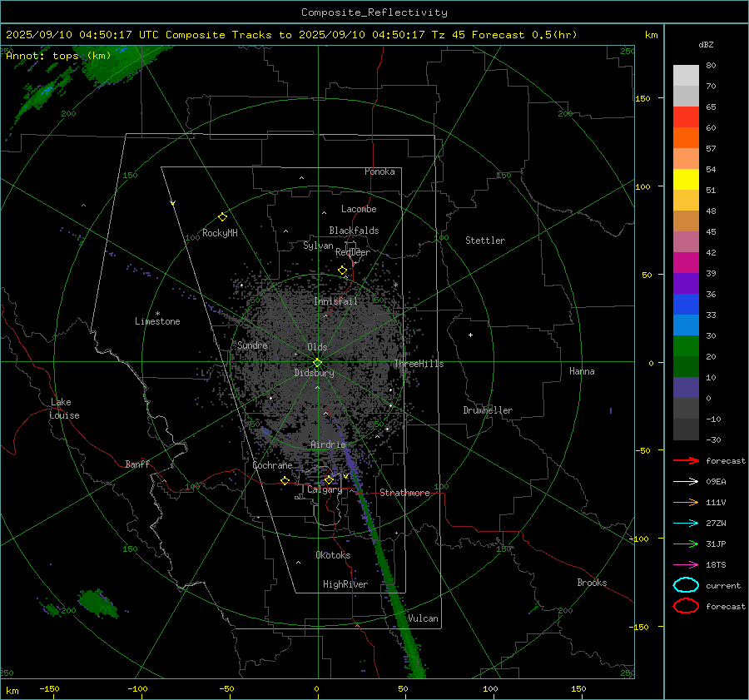Click the Ponoka city label
The height and width of the screenshot is (700, 749).
click(x=379, y=171)
